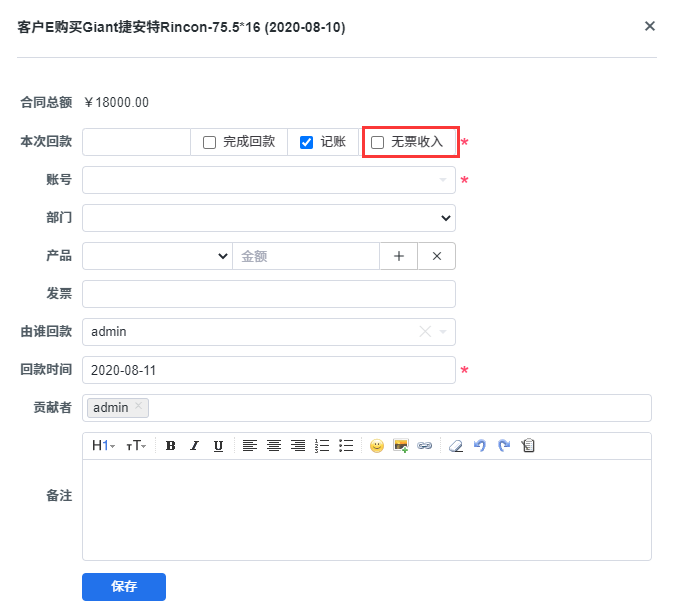Clear formatting with the eraser icon
Image resolution: width=675 pixels, height=612 pixels.
(x=456, y=445)
